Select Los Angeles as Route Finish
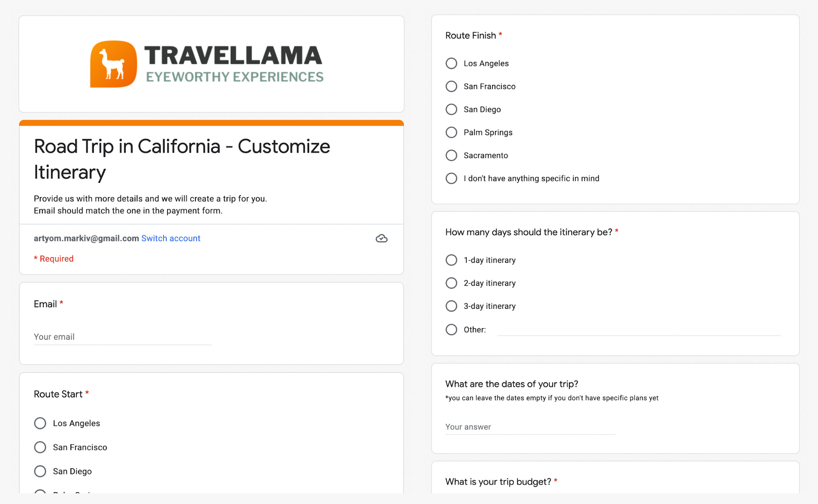The width and height of the screenshot is (818, 504). coord(451,64)
